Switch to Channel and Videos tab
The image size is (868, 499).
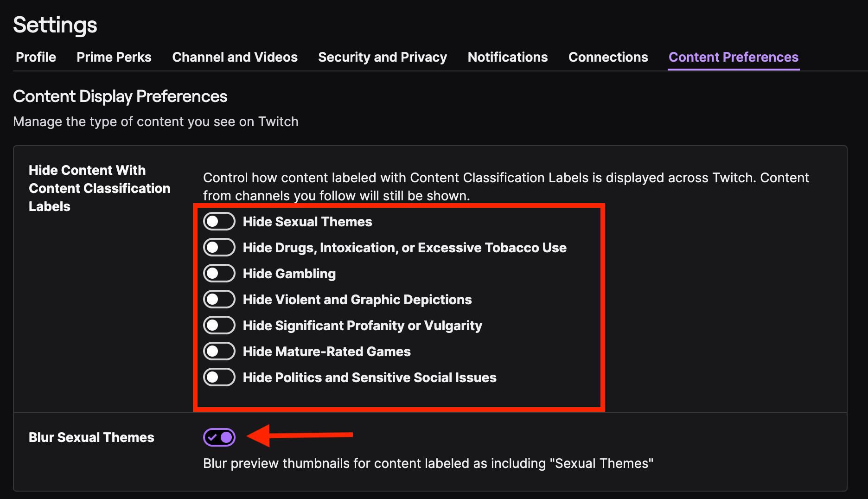[x=235, y=57]
